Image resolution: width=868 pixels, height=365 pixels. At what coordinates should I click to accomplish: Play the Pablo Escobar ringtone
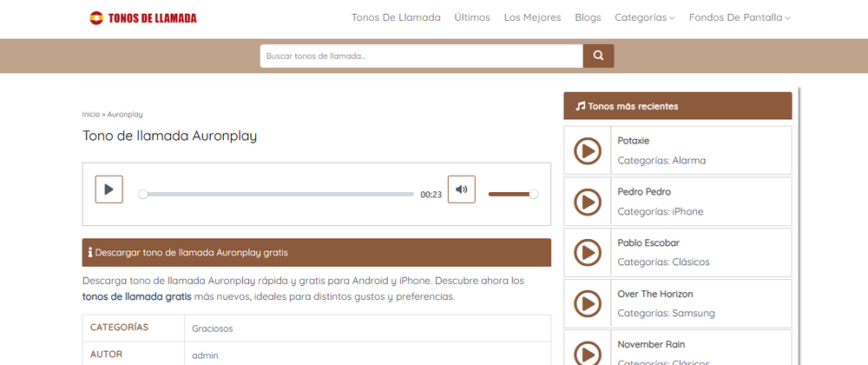(x=588, y=253)
